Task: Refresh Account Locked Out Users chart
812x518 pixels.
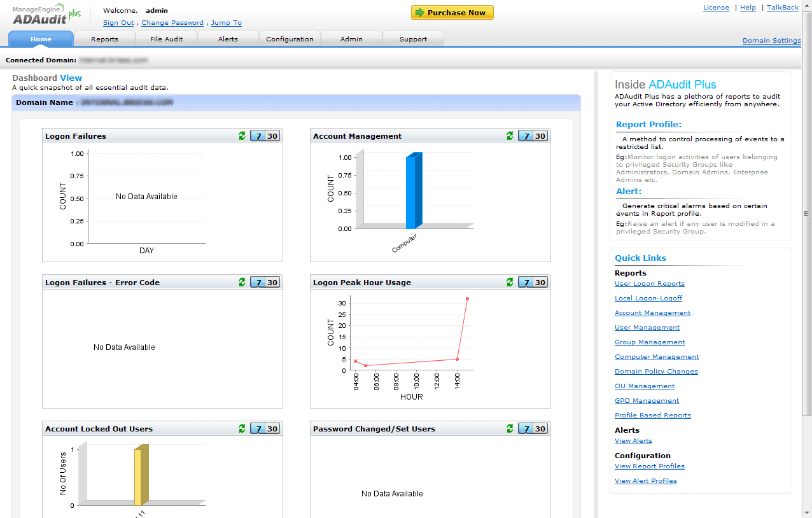Action: tap(242, 429)
